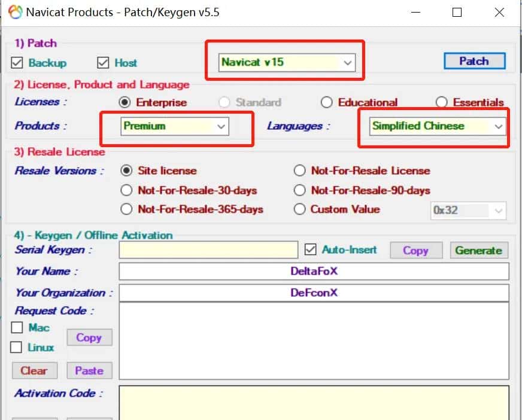Click the Patch button
The width and height of the screenshot is (522, 420).
474,61
